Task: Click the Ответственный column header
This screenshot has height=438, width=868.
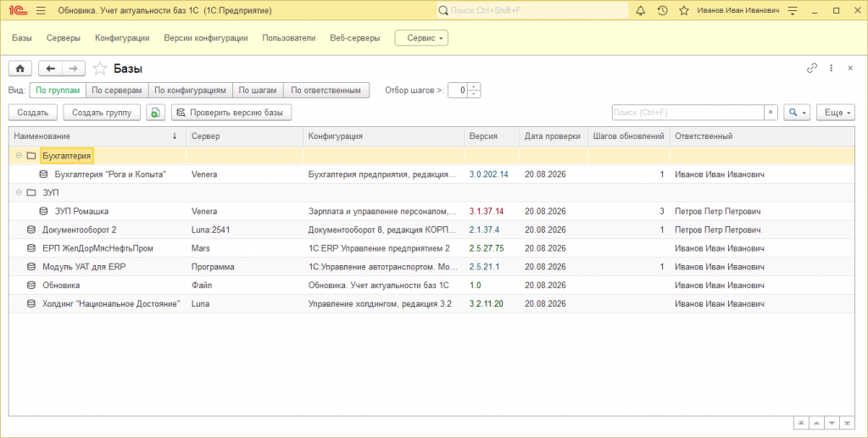Action: click(762, 136)
